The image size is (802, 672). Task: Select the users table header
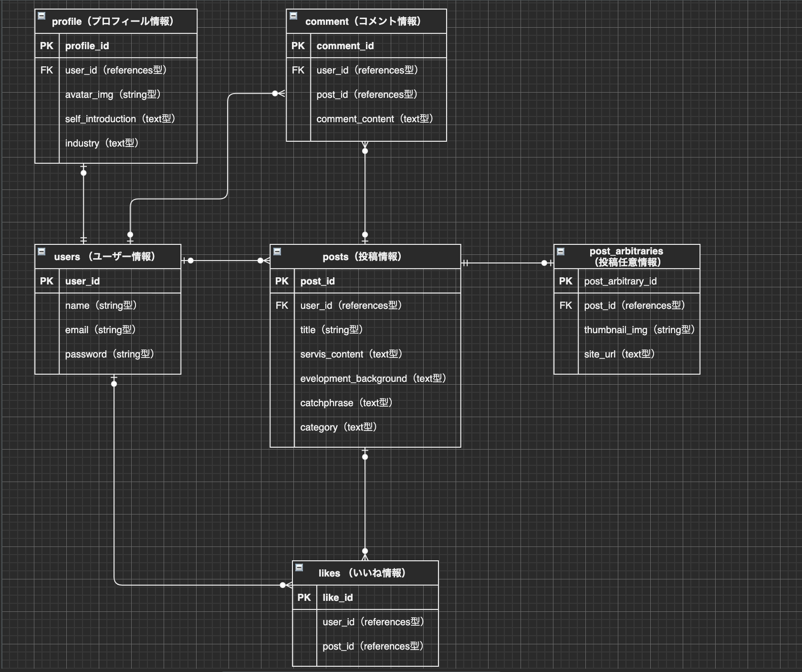pos(108,257)
